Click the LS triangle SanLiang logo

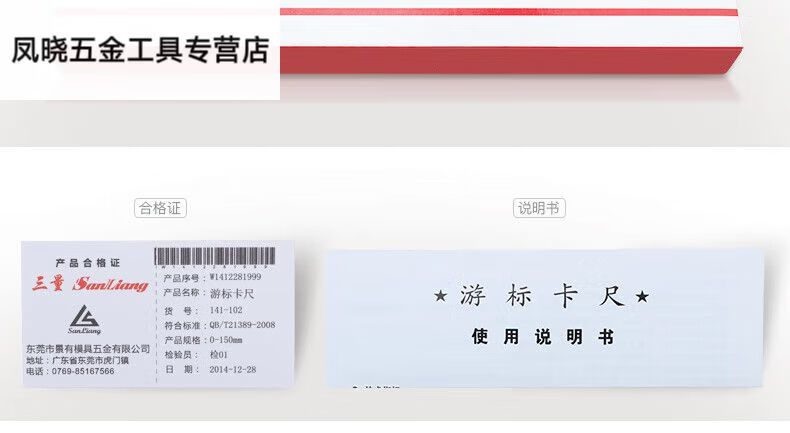85,320
